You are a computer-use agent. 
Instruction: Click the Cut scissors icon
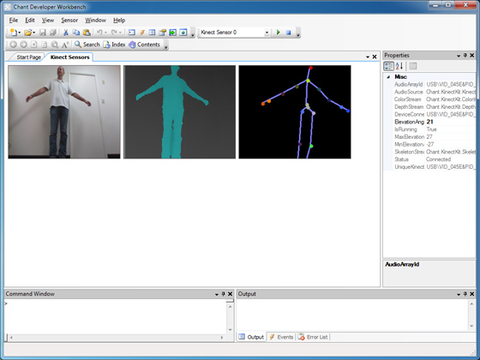click(x=66, y=32)
